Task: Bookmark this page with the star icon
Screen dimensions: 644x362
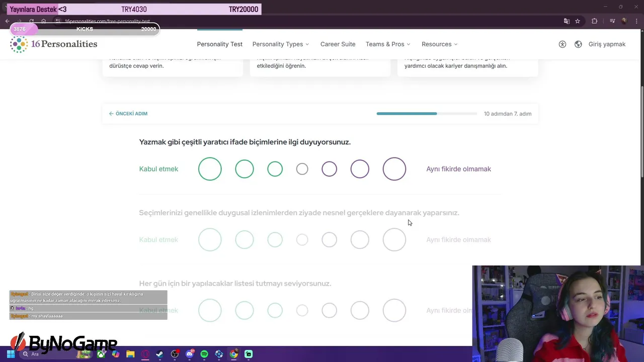Action: click(578, 21)
